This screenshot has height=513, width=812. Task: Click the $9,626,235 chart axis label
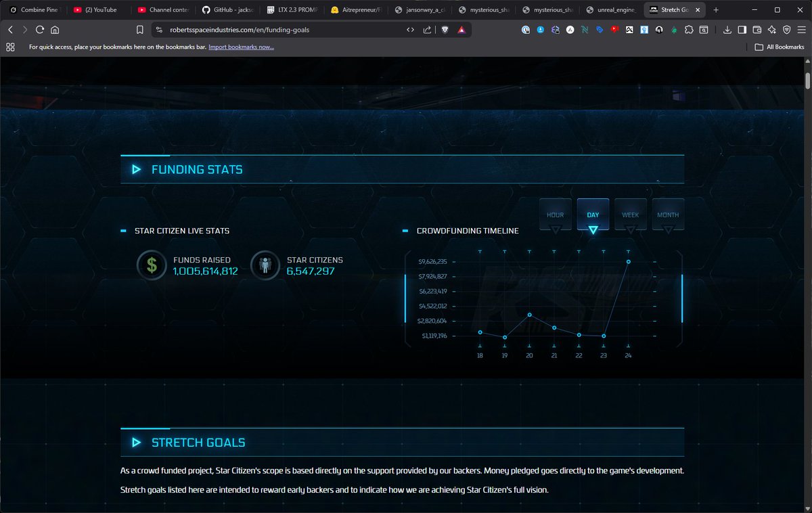pyautogui.click(x=433, y=261)
